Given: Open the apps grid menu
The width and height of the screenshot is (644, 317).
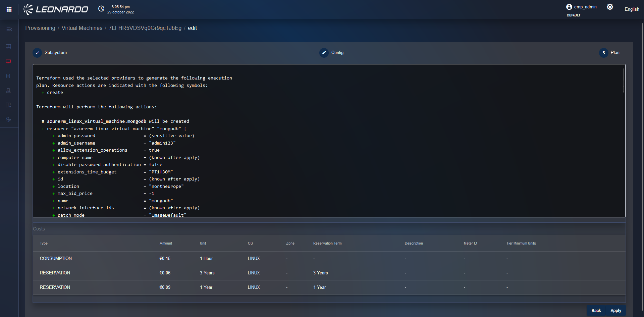Looking at the screenshot, I should (x=9, y=9).
